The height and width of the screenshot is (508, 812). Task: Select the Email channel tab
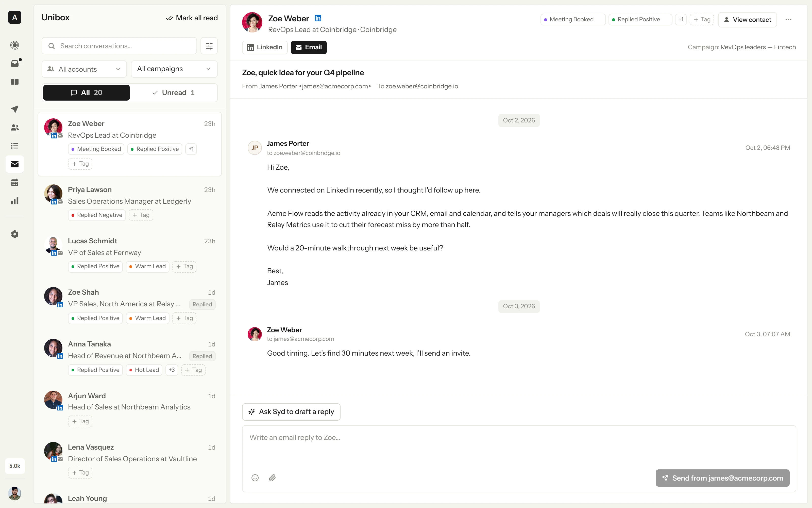[308, 47]
